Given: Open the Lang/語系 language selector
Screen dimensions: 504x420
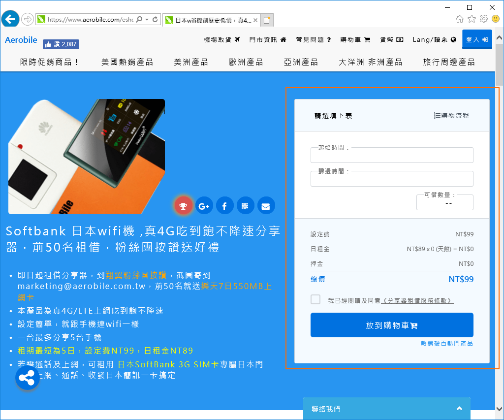Looking at the screenshot, I should click(x=435, y=39).
